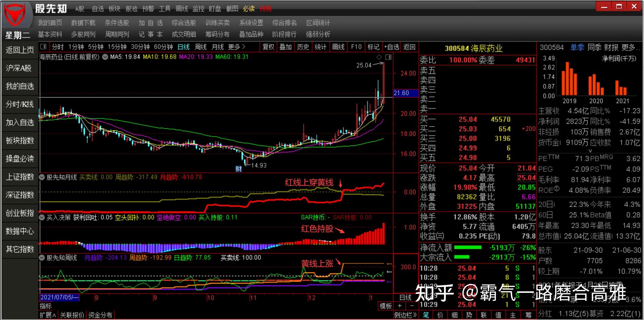This screenshot has height=320, width=644.
Task: Open 历史 history from chart toolbar
Action: 303,47
